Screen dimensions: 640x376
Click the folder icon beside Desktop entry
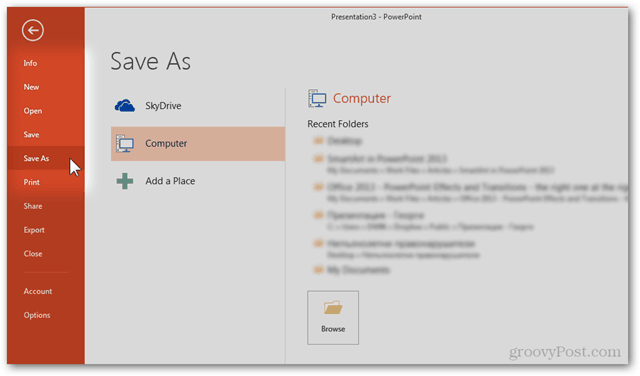click(x=318, y=141)
